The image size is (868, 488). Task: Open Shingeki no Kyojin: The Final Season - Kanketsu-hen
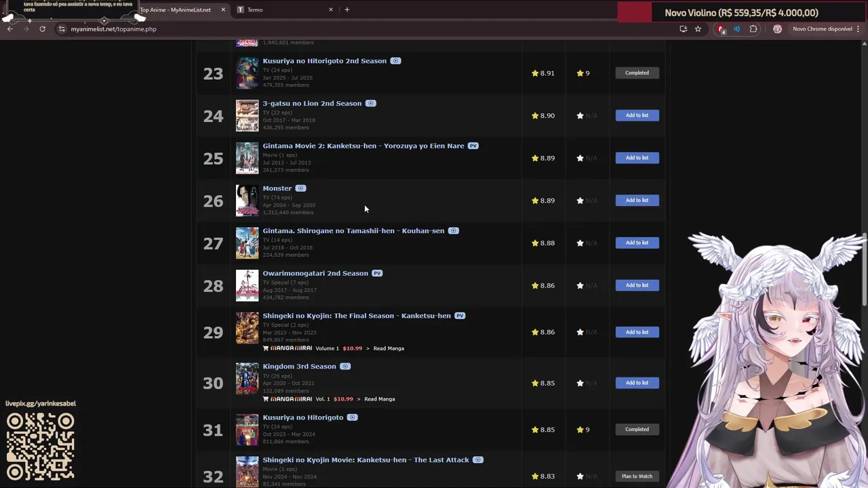[x=357, y=316]
